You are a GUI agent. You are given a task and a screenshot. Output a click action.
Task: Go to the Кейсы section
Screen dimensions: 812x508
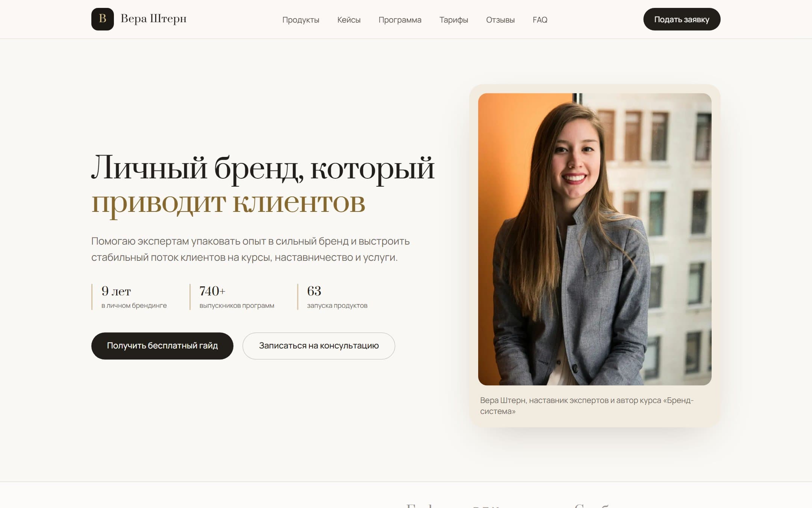click(349, 20)
